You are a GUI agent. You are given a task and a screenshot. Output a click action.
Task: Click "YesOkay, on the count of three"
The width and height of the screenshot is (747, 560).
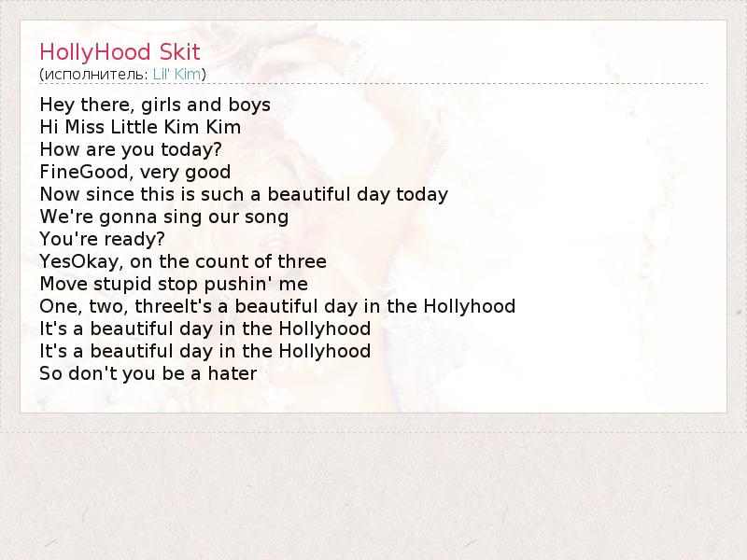point(183,261)
